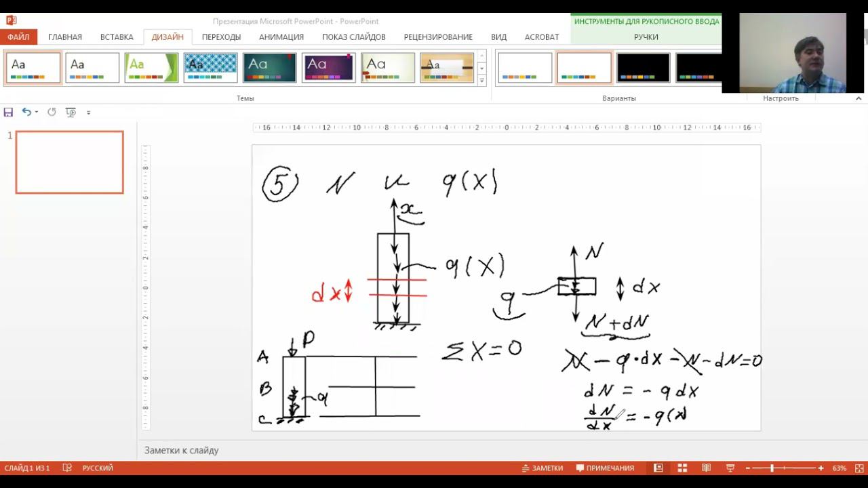Choose the first white variant
This screenshot has width=868, height=488.
point(525,68)
